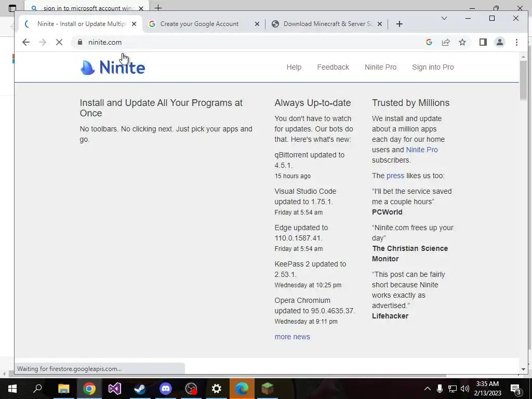Click 'Trusted by Millions' heading
Screen dimensions: 532x399
click(410, 103)
